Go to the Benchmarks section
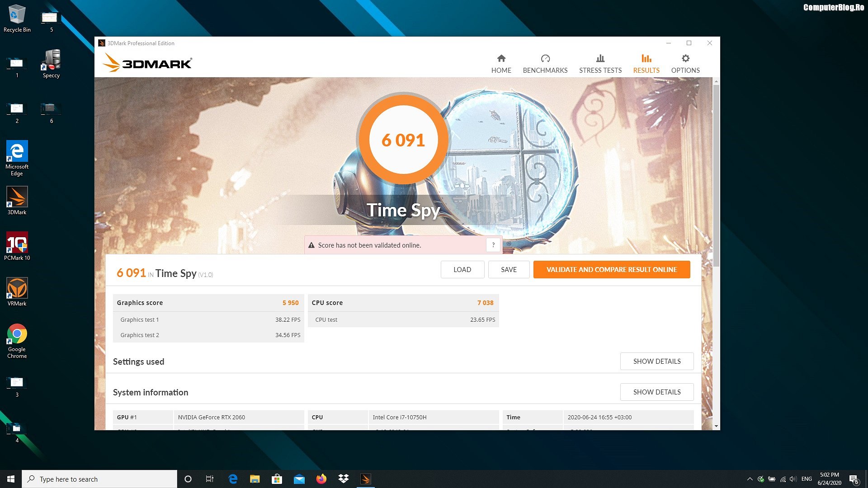This screenshot has width=868, height=488. coord(545,64)
